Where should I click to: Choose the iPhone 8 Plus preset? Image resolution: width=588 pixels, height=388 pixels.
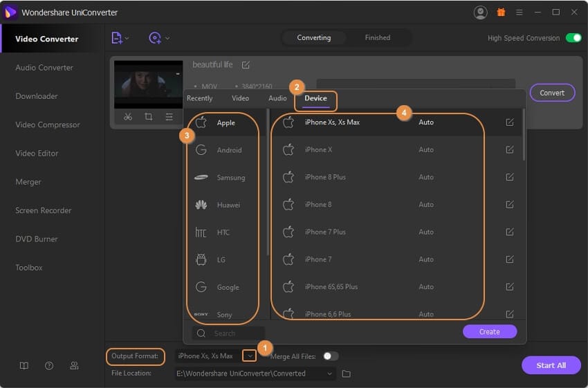pyautogui.click(x=396, y=177)
